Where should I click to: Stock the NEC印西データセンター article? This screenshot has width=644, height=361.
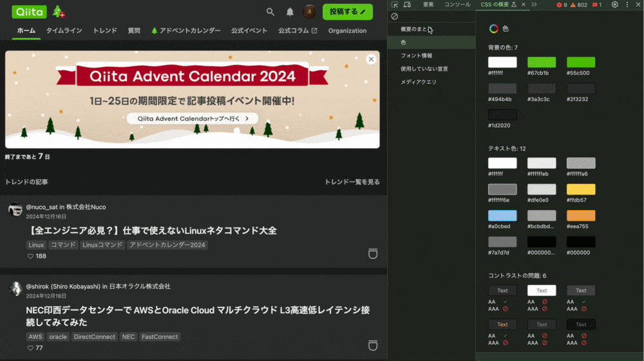372,346
